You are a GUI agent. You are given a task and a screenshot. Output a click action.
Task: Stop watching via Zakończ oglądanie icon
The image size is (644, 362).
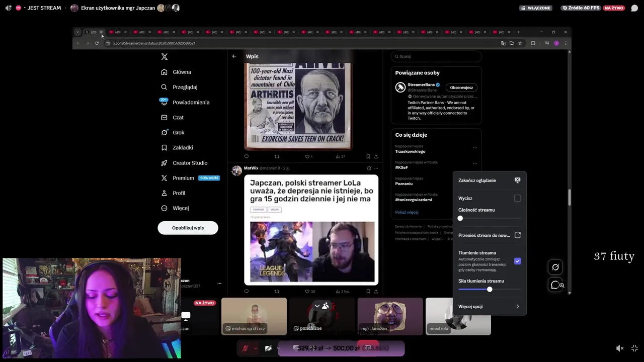coord(517,180)
